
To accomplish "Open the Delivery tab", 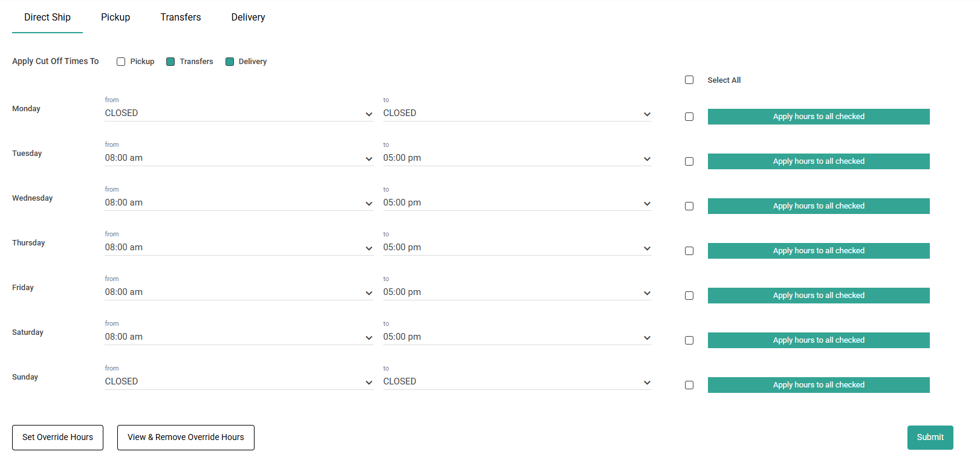I will click(248, 18).
